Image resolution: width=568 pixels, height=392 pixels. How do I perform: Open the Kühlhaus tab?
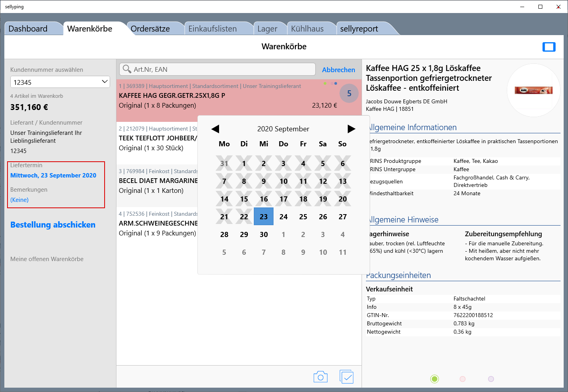pos(307,29)
